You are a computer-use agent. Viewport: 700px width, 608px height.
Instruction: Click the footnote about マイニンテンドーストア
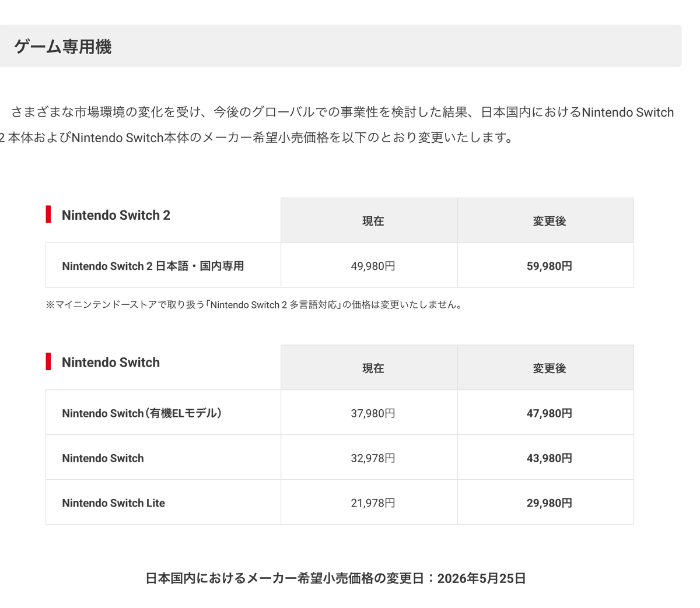256,305
